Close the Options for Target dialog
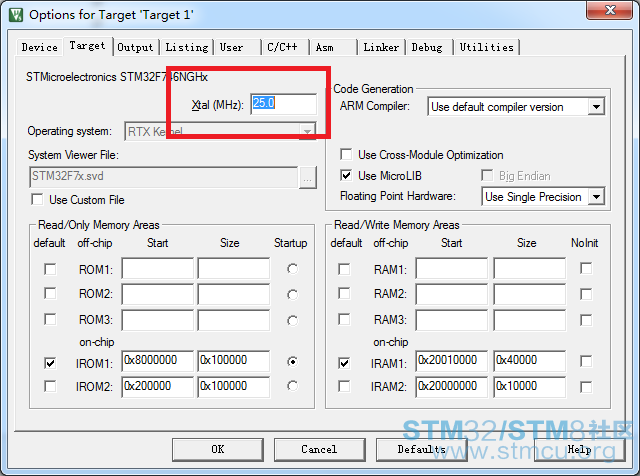The width and height of the screenshot is (640, 476). click(610, 10)
